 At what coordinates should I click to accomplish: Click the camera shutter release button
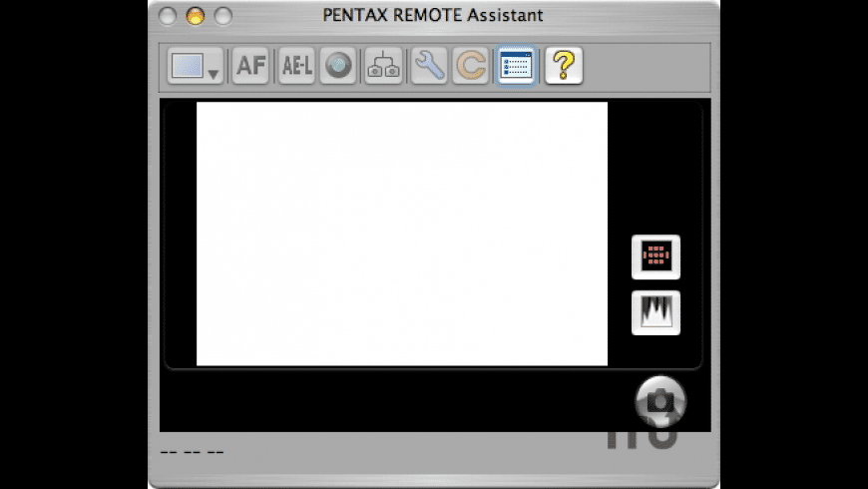coord(660,401)
